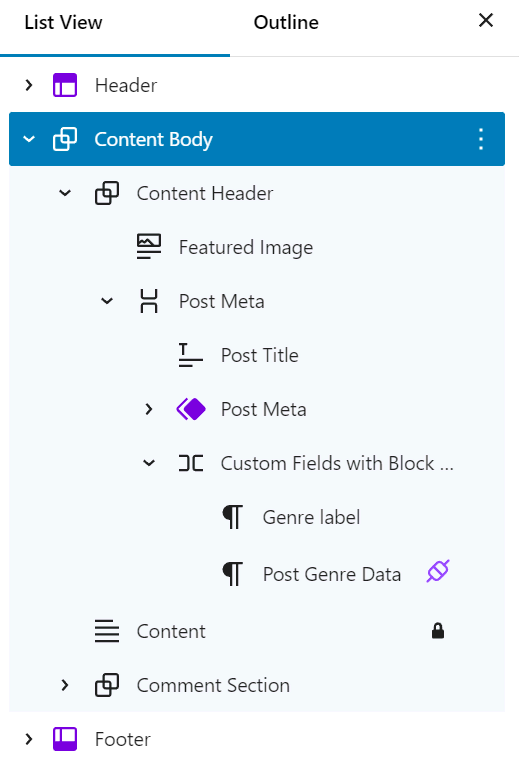The width and height of the screenshot is (519, 758).
Task: Switch to the Outline tab
Action: [x=286, y=23]
